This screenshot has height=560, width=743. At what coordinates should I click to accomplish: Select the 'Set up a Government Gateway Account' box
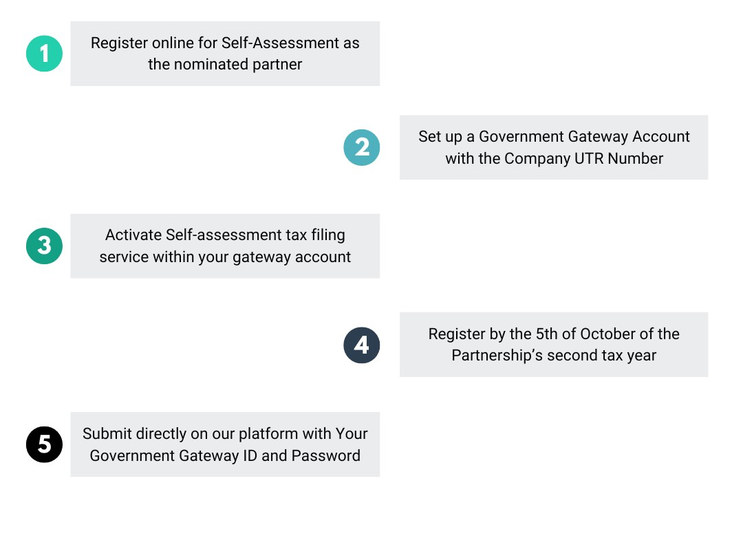(554, 147)
